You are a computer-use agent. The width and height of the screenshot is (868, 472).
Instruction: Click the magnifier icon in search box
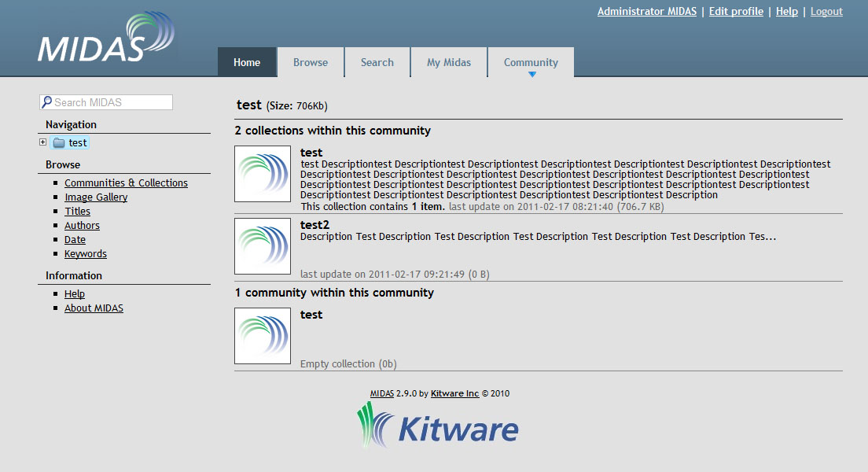46,102
